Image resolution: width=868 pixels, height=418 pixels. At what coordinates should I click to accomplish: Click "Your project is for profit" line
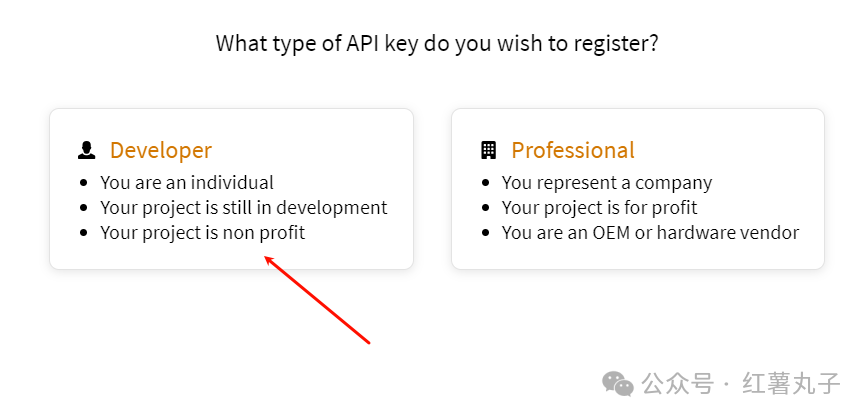tap(600, 208)
